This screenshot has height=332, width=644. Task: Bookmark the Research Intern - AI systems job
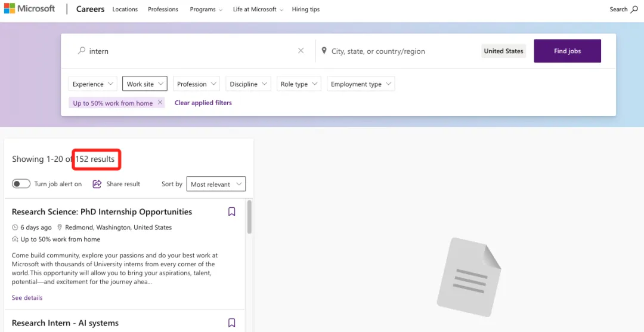231,322
